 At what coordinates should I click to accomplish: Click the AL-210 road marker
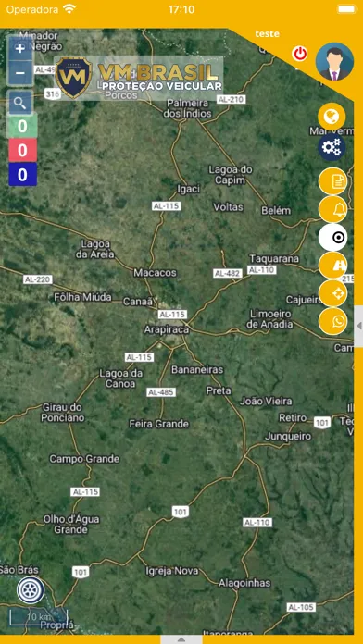pyautogui.click(x=231, y=99)
